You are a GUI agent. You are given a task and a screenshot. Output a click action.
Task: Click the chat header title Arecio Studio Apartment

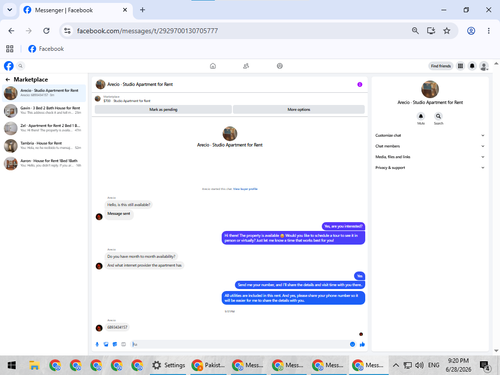140,84
